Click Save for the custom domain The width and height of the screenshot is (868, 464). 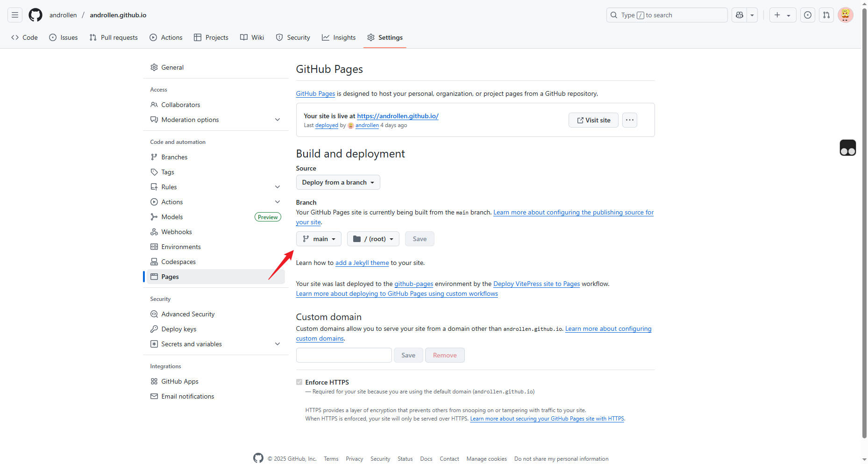click(x=408, y=355)
